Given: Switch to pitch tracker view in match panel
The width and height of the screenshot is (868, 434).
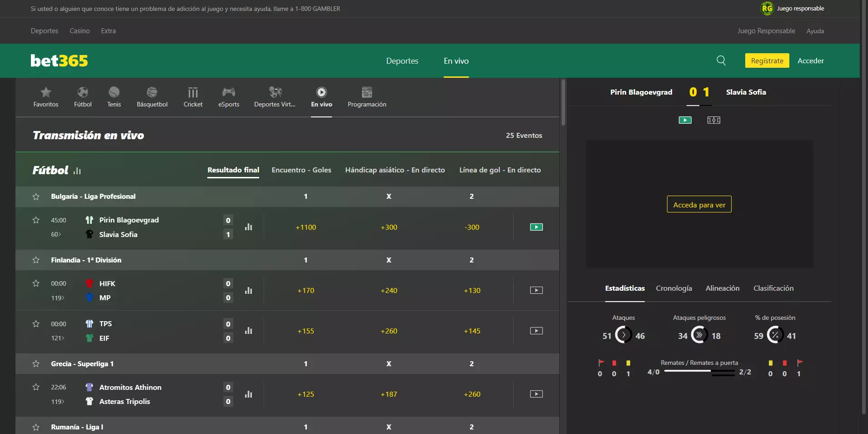Looking at the screenshot, I should [714, 120].
